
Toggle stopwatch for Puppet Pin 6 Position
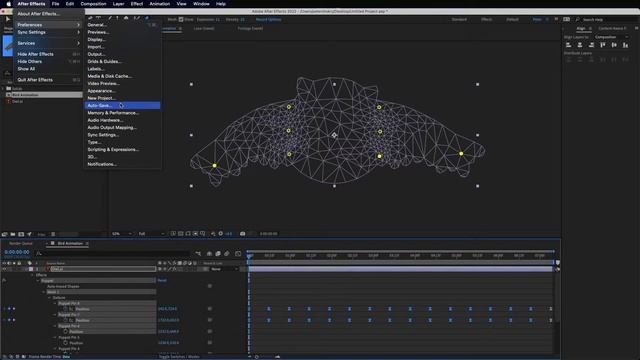coord(66,331)
